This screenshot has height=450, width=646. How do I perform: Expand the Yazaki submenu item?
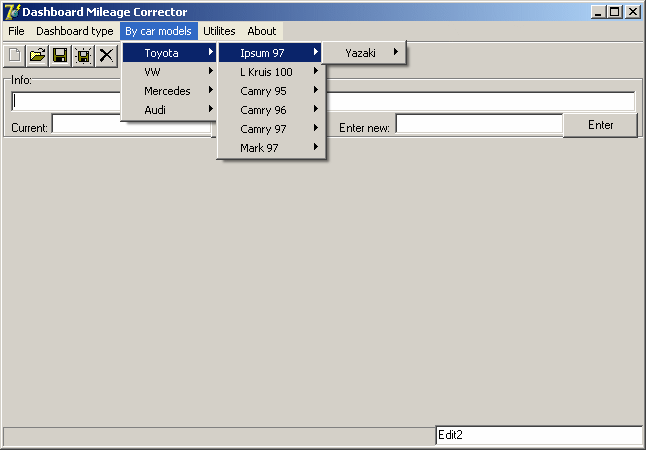coord(364,53)
